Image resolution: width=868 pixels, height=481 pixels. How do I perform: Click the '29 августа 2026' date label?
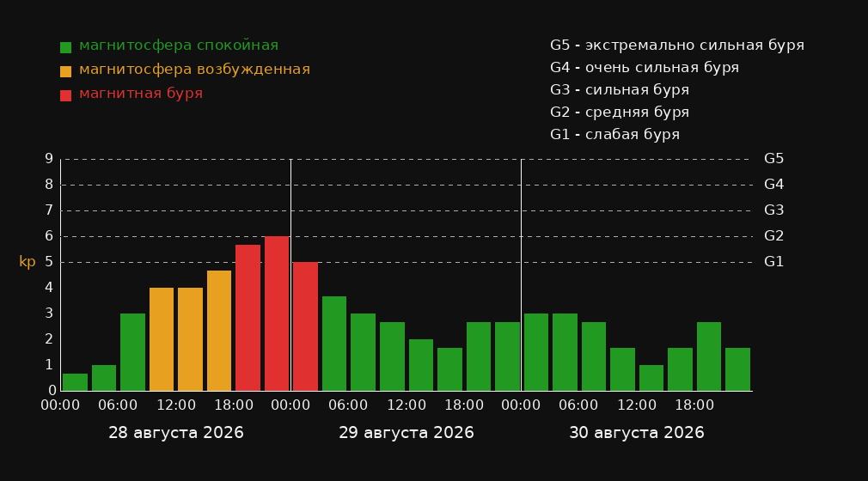pyautogui.click(x=406, y=433)
